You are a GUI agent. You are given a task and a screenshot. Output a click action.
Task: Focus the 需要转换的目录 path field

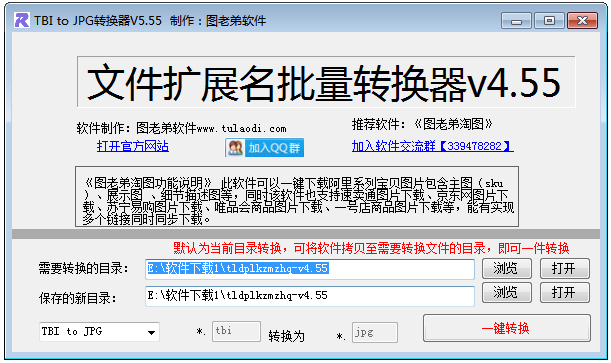pos(310,269)
